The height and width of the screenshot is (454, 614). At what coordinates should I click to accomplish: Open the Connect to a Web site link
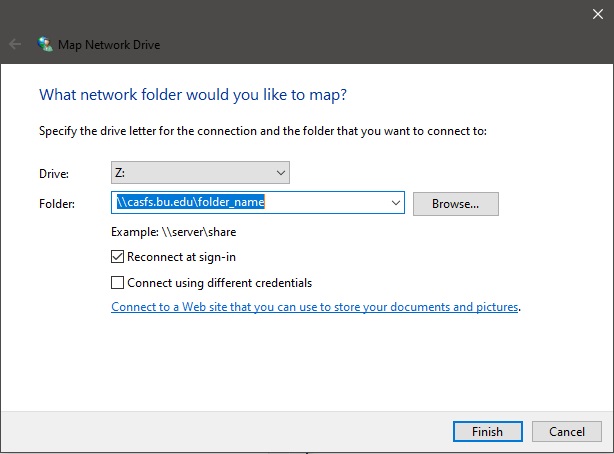click(314, 307)
